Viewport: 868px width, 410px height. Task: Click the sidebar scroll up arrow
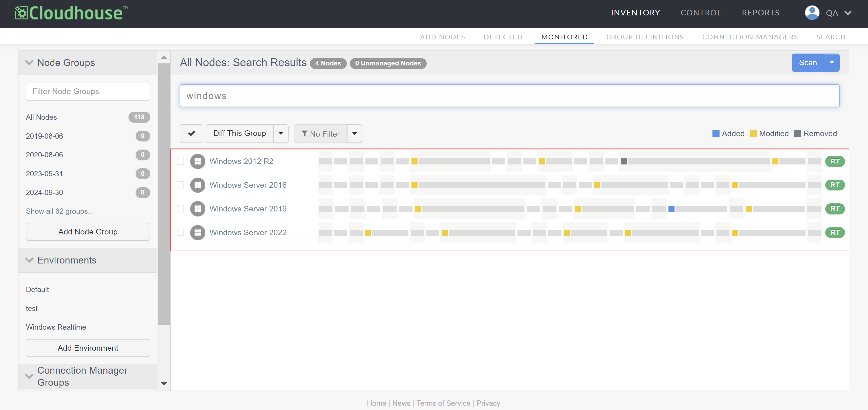click(x=164, y=57)
